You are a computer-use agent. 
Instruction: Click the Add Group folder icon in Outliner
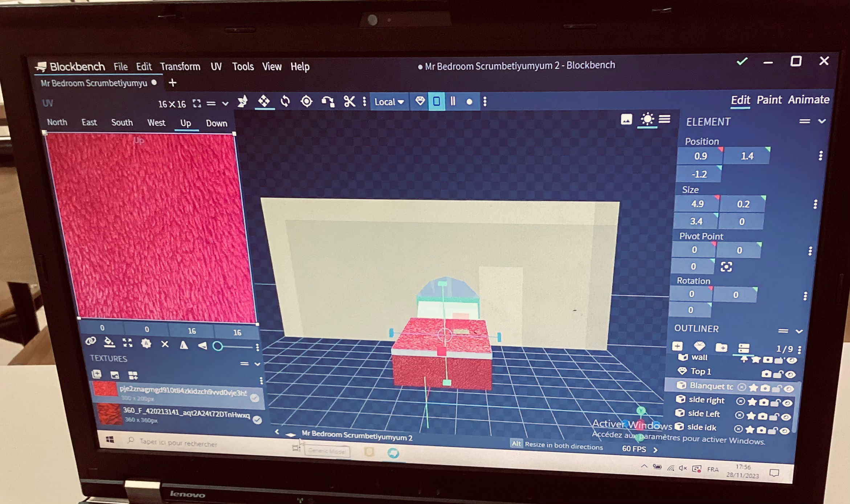tap(721, 347)
